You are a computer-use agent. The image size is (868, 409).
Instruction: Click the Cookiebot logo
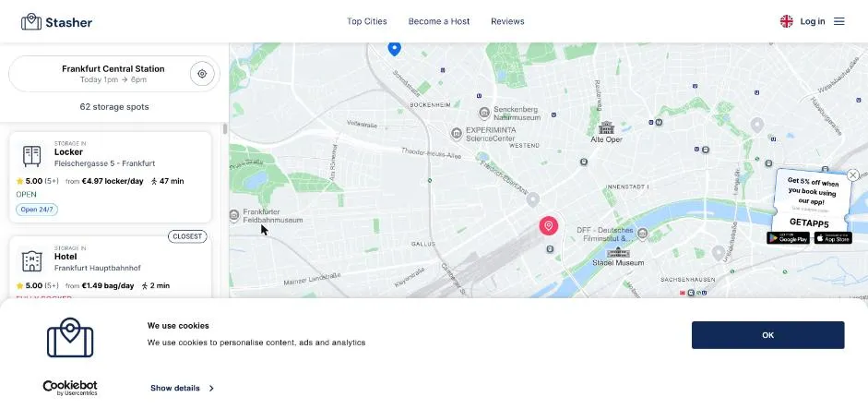pos(70,388)
